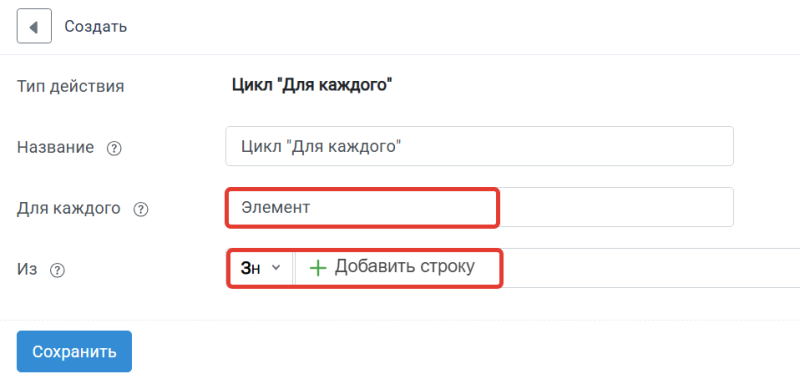Open the help tooltip next to Название
Screen dimensions: 800x379
pos(114,149)
